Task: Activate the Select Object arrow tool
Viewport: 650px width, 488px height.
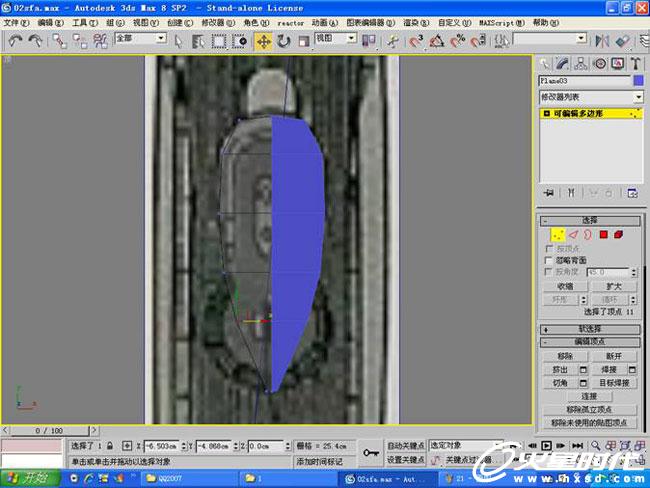Action: [179, 41]
